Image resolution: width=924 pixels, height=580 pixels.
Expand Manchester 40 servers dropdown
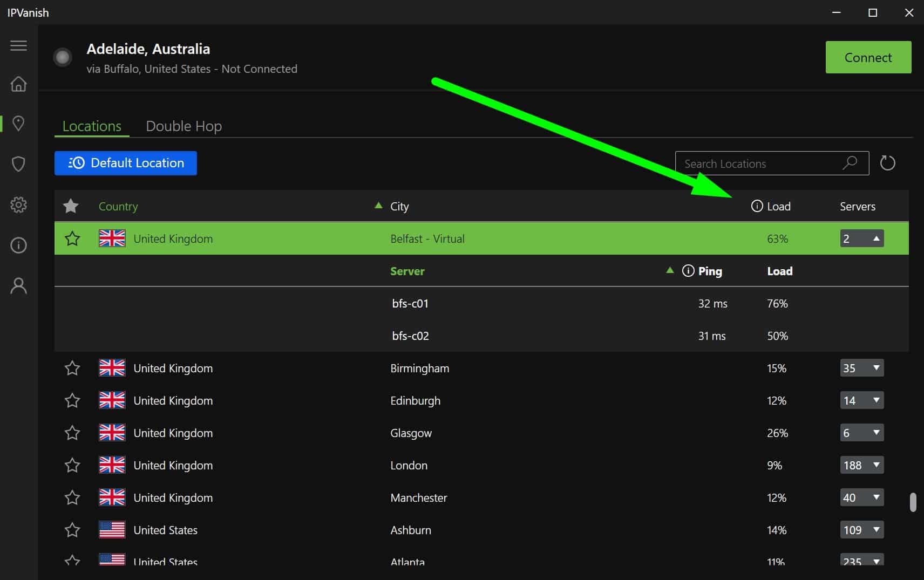pyautogui.click(x=861, y=497)
